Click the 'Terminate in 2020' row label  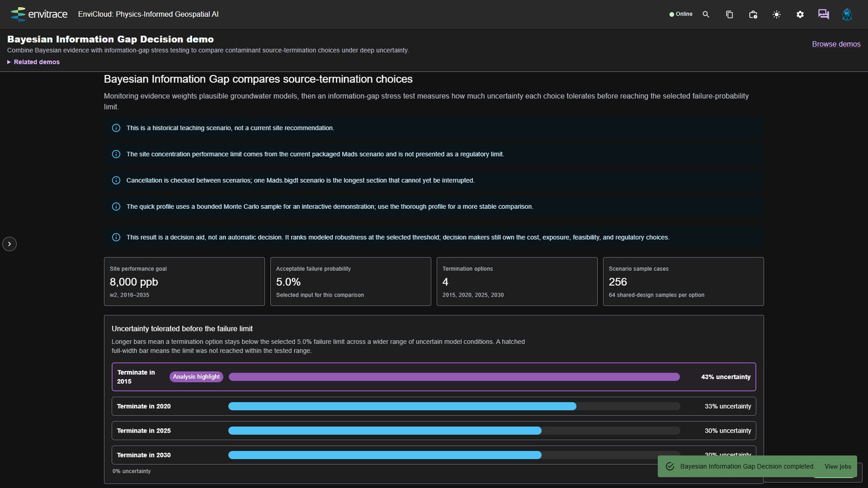pos(144,406)
